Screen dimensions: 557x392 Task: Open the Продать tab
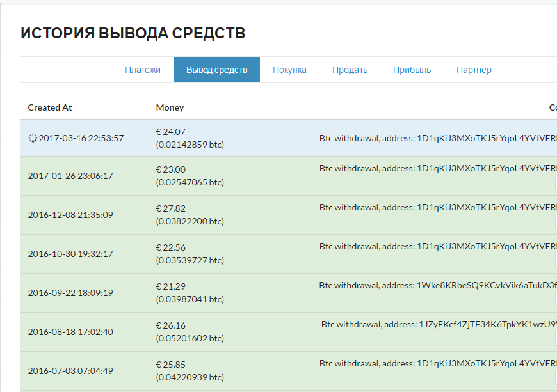[x=350, y=70]
